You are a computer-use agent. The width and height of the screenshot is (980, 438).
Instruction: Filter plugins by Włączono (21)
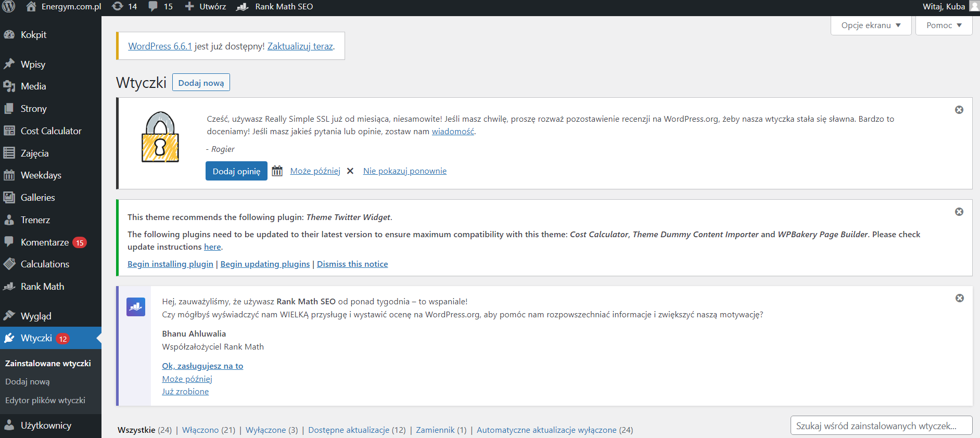click(209, 430)
